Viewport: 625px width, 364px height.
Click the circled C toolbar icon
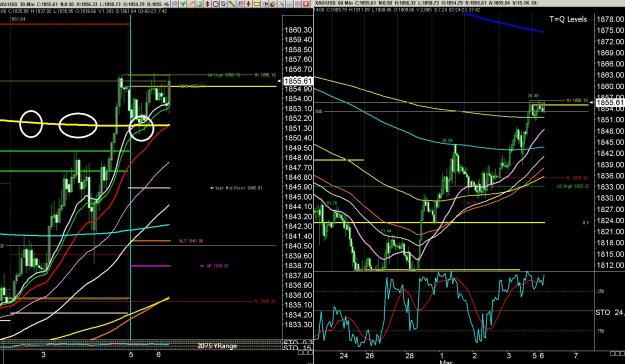click(x=215, y=4)
